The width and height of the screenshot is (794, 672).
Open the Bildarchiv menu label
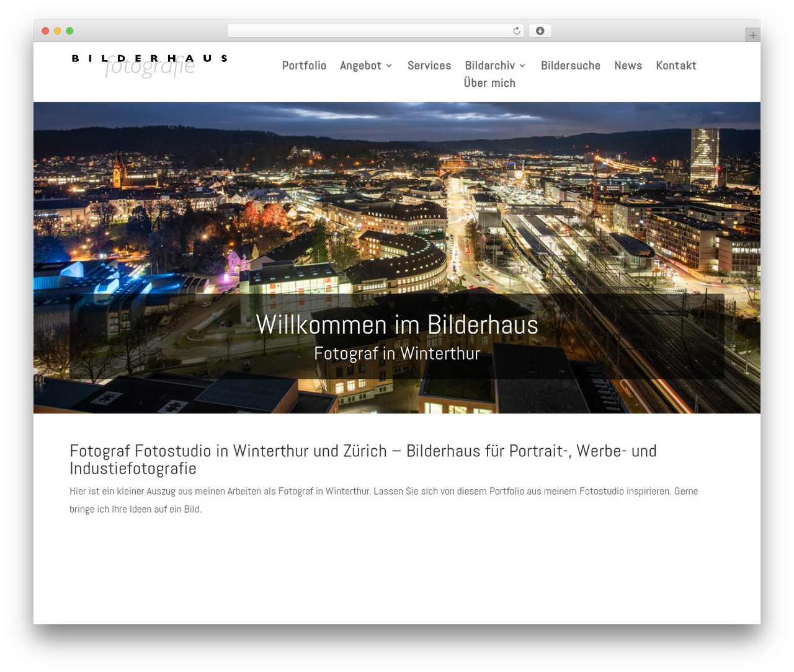point(490,66)
